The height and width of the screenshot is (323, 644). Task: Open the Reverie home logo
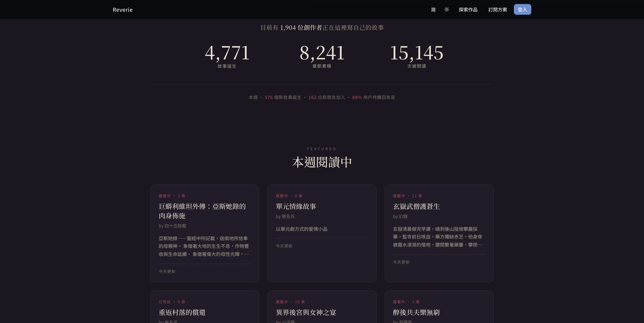tap(122, 10)
